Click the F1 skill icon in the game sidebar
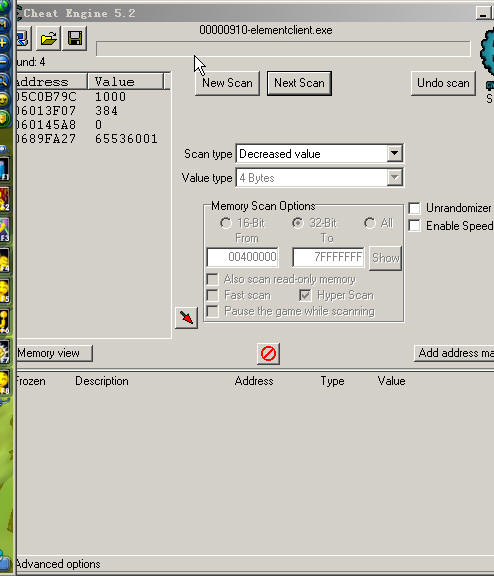 [4, 169]
